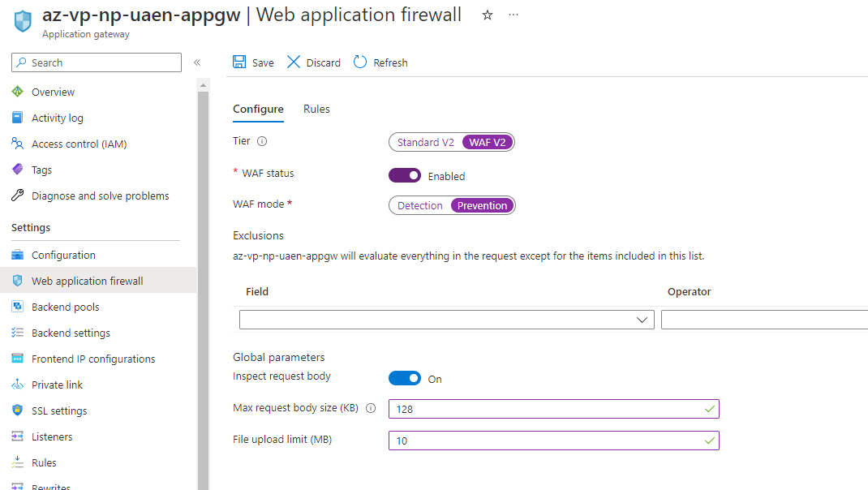Open Tags from sidebar
868x490 pixels.
[41, 170]
